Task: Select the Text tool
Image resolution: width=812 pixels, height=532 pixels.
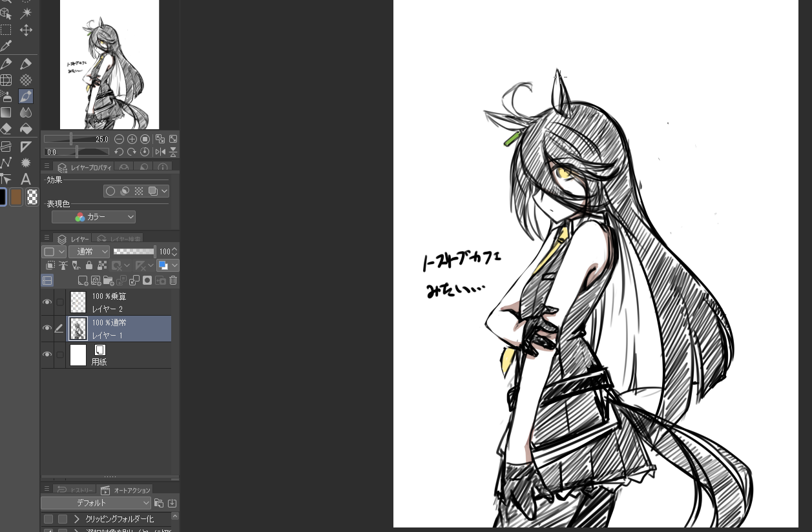Action: click(26, 179)
